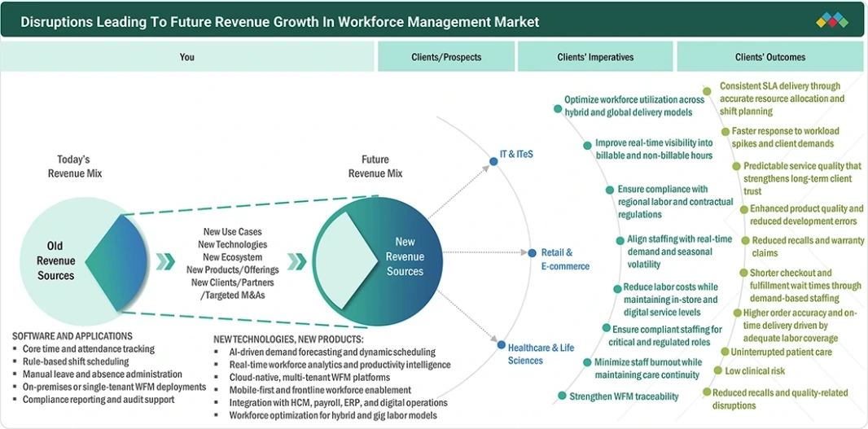Click the Strengthen WFM traceability text

pos(624,396)
